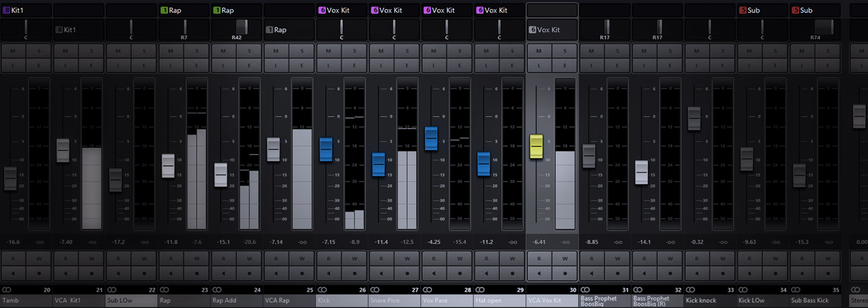
Task: Enable Read automation on Snare Pico
Action: point(381,259)
